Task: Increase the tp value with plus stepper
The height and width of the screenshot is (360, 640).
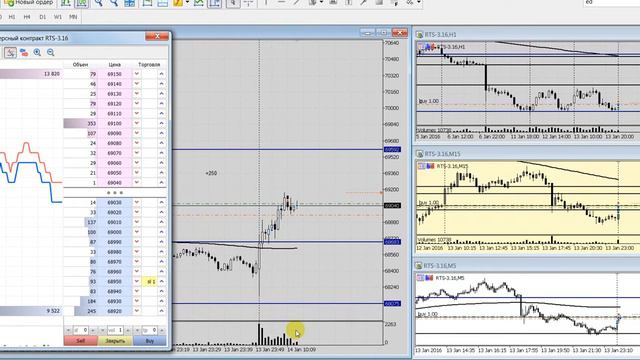Action: point(162,330)
